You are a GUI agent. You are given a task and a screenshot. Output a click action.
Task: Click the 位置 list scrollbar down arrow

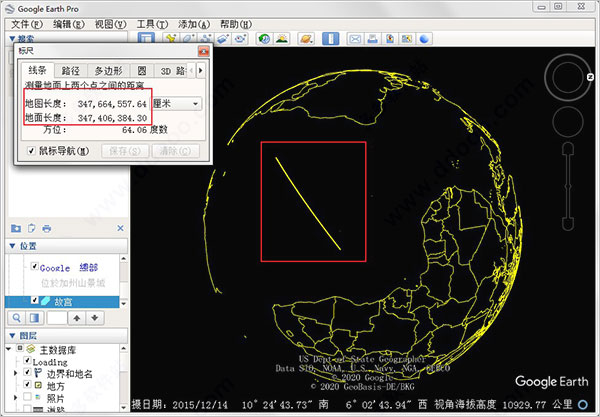coord(124,304)
